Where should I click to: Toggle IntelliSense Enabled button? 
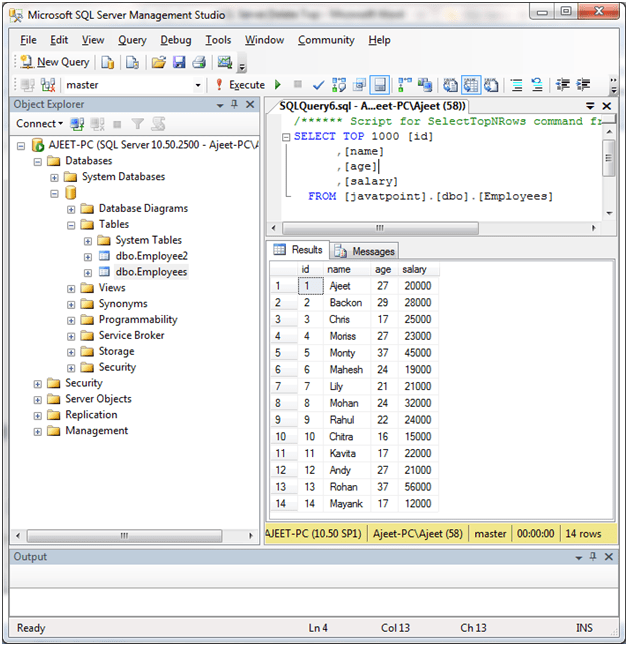click(380, 85)
